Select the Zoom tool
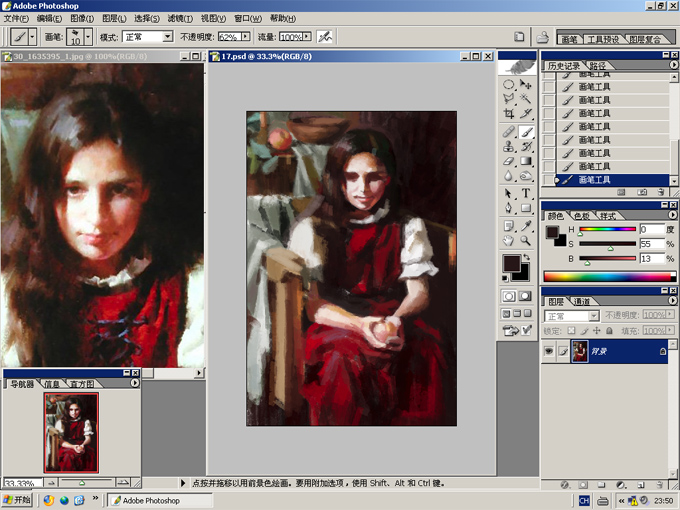The width and height of the screenshot is (680, 510). pyautogui.click(x=526, y=241)
